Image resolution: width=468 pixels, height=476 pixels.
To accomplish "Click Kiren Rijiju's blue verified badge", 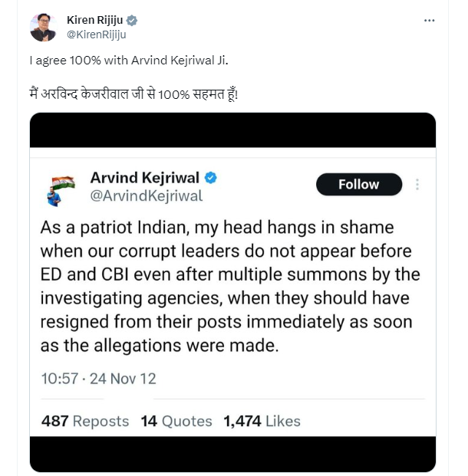I will point(132,21).
